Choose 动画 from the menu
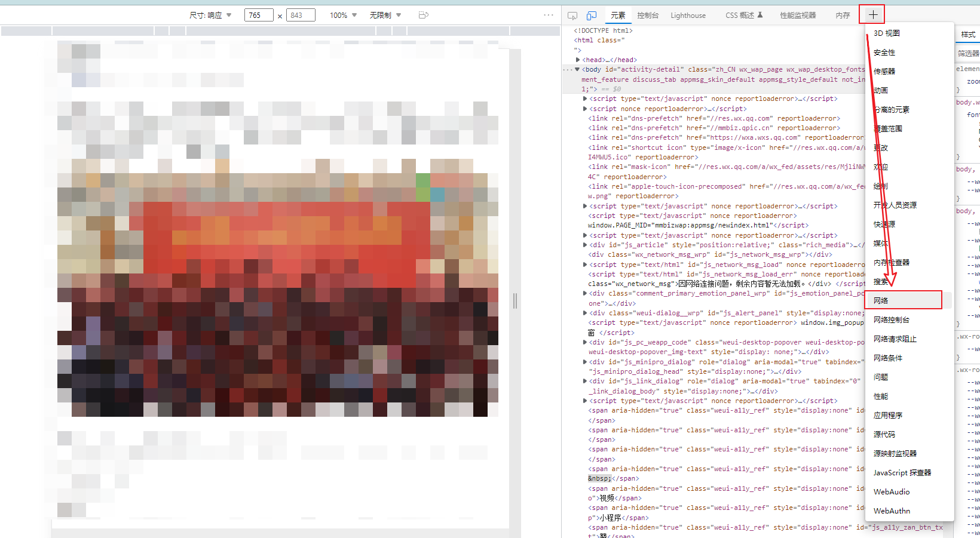Image resolution: width=980 pixels, height=538 pixels. 909,91
